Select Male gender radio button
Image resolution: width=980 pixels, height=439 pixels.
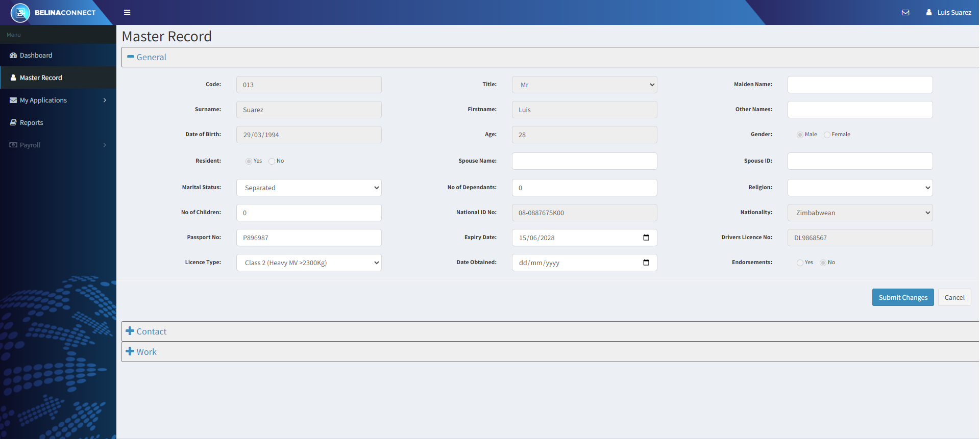[x=800, y=135]
